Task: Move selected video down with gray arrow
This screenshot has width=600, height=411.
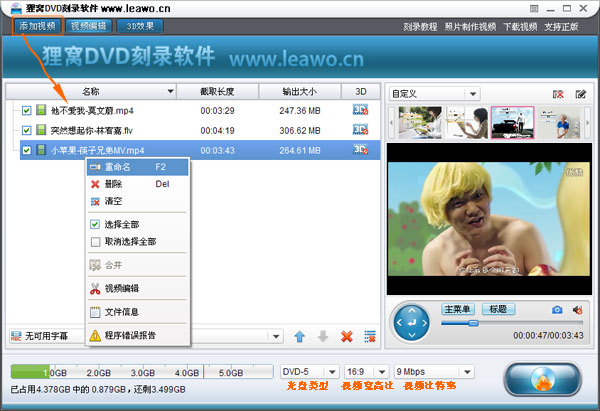Action: (323, 336)
